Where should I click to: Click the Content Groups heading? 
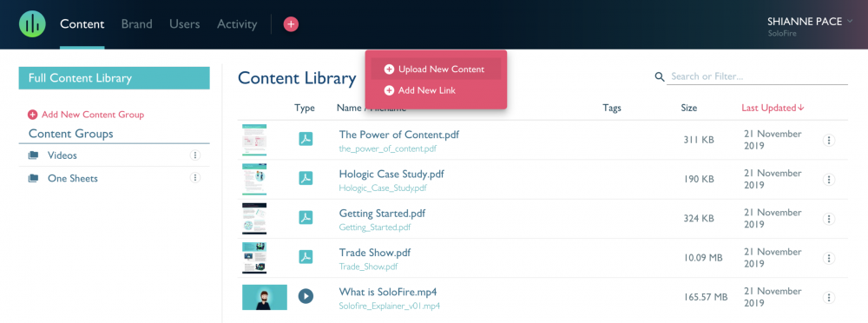pyautogui.click(x=71, y=134)
